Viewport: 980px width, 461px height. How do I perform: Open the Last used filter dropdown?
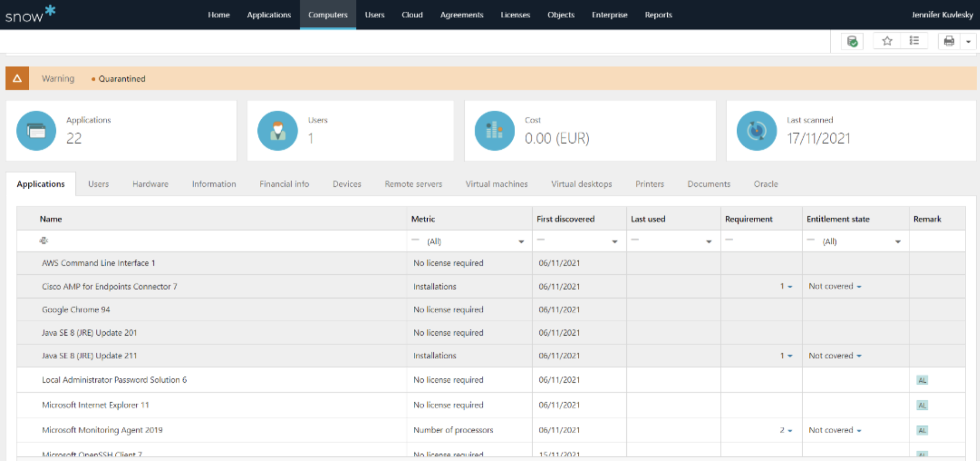709,242
